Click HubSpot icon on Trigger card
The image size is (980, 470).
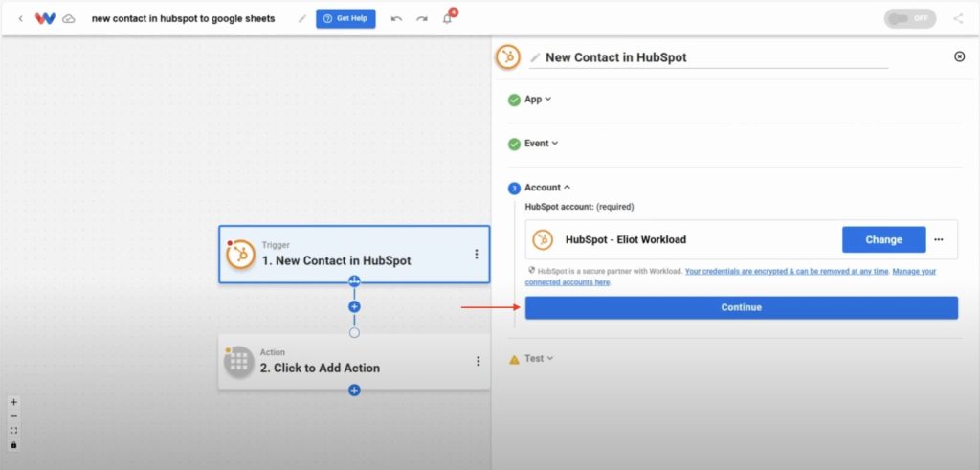click(240, 255)
